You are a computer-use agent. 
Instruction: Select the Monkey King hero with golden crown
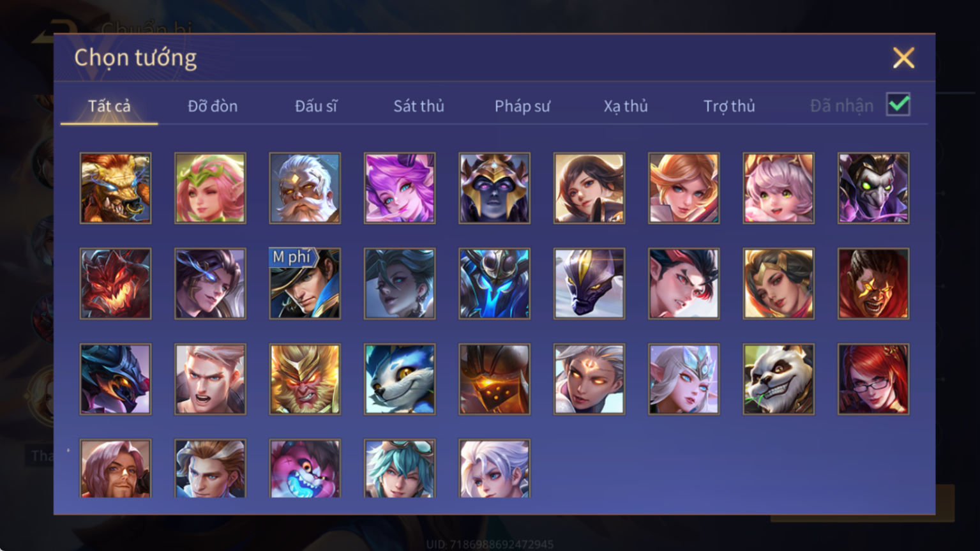click(x=305, y=379)
